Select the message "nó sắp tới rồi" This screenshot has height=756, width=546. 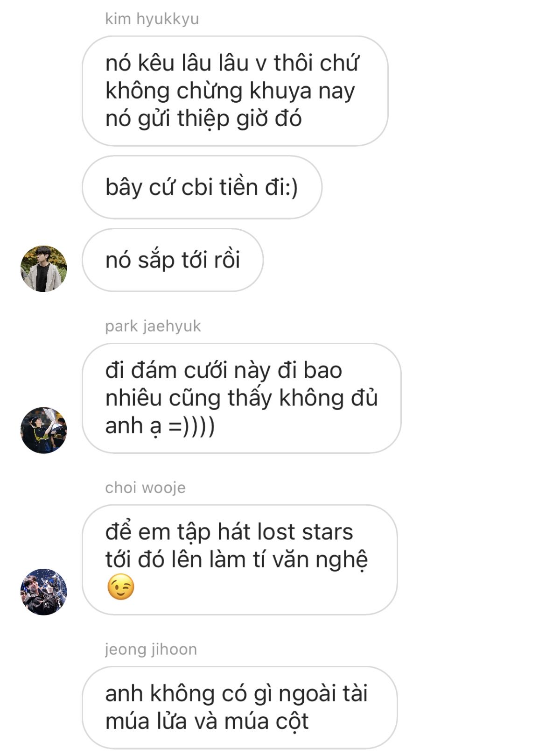pyautogui.click(x=173, y=260)
